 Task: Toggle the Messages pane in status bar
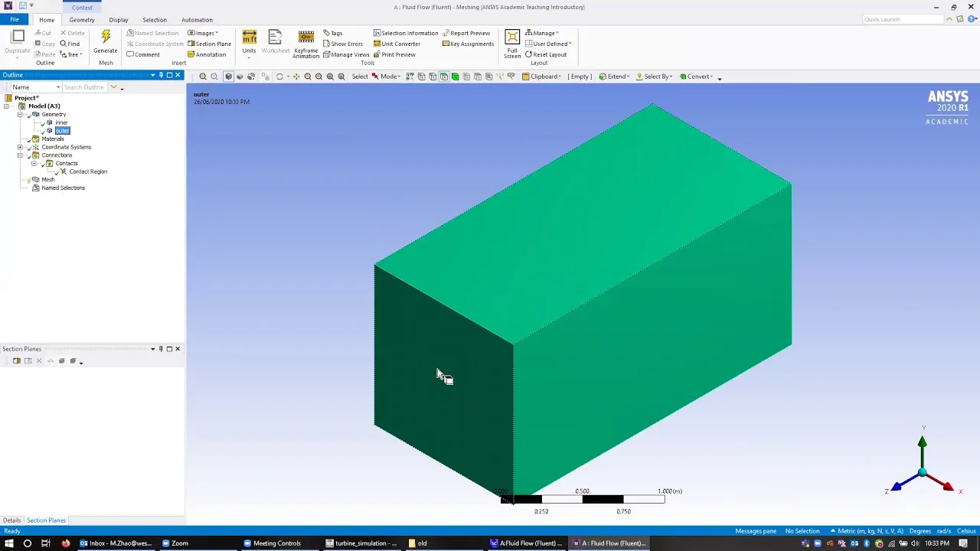point(756,531)
